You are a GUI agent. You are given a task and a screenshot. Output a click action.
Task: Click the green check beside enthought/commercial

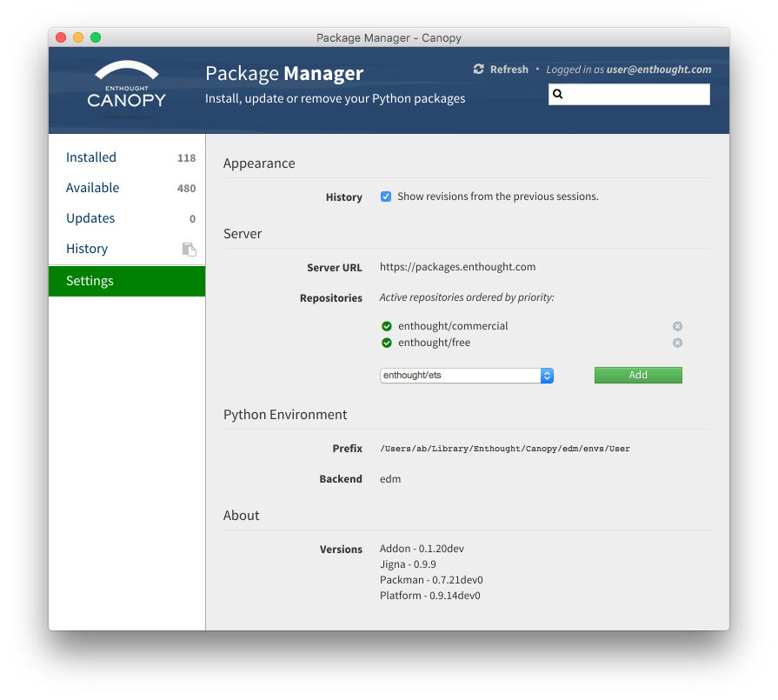pos(387,326)
